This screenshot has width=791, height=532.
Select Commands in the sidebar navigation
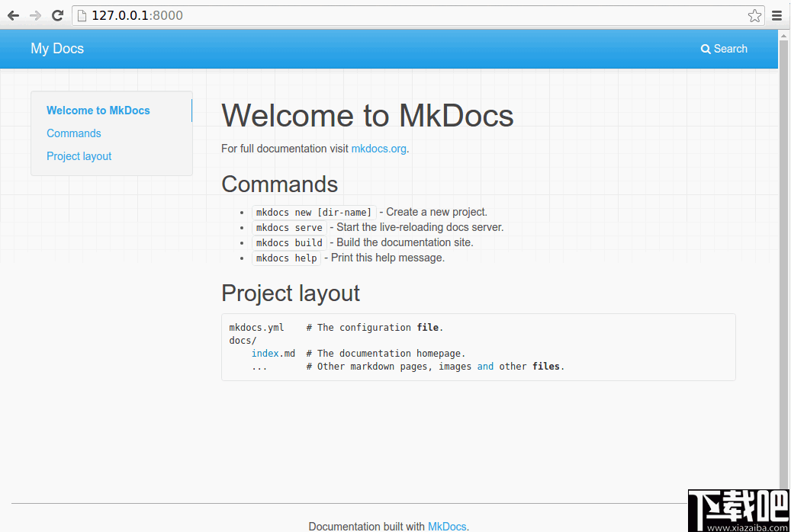tap(73, 133)
